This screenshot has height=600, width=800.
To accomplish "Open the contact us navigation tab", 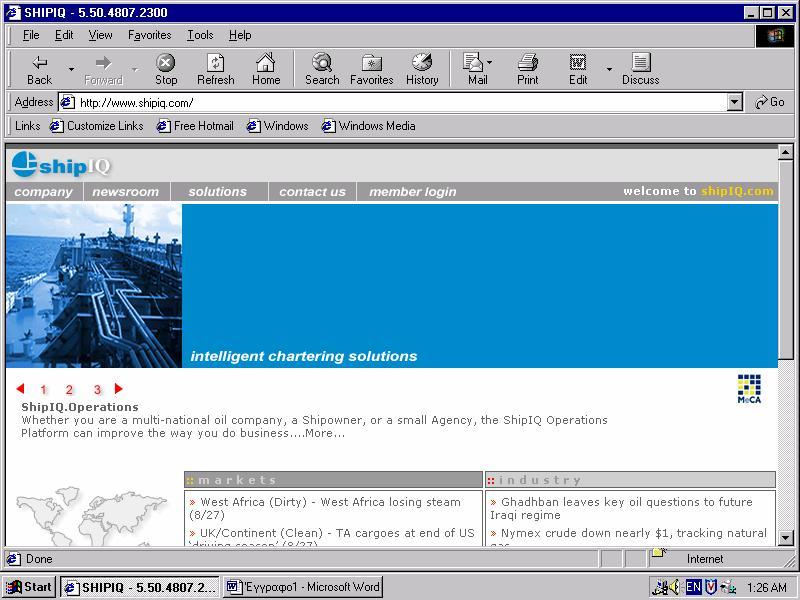I will pos(312,192).
